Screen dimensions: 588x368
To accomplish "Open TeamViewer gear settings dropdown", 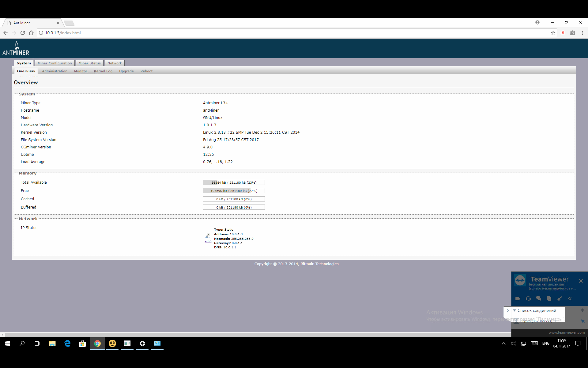I will point(583,310).
